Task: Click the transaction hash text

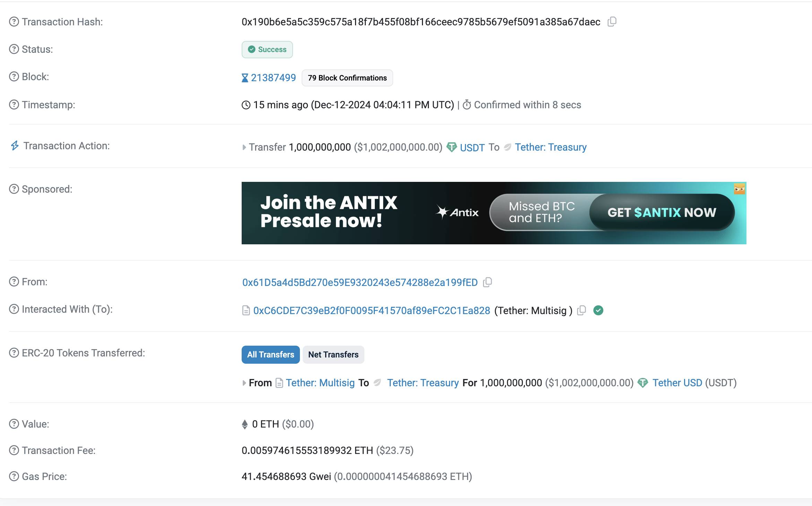Action: point(421,22)
